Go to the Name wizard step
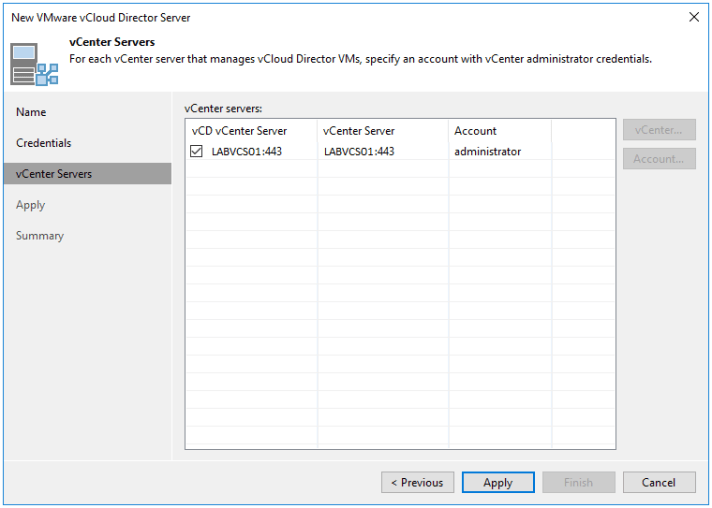Screen dimensions: 712x508 click(31, 112)
